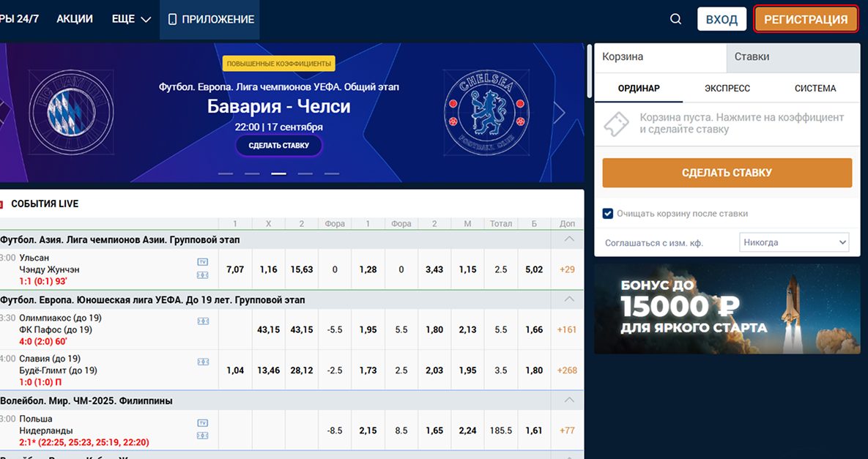Click the Chelsea club logo in banner
Screen dimensions: 868x459
[x=486, y=112]
